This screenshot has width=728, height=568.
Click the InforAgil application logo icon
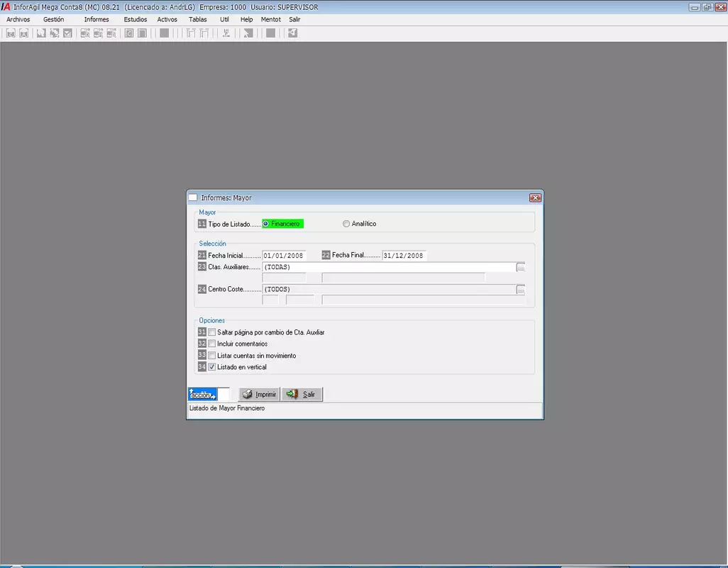tap(6, 7)
